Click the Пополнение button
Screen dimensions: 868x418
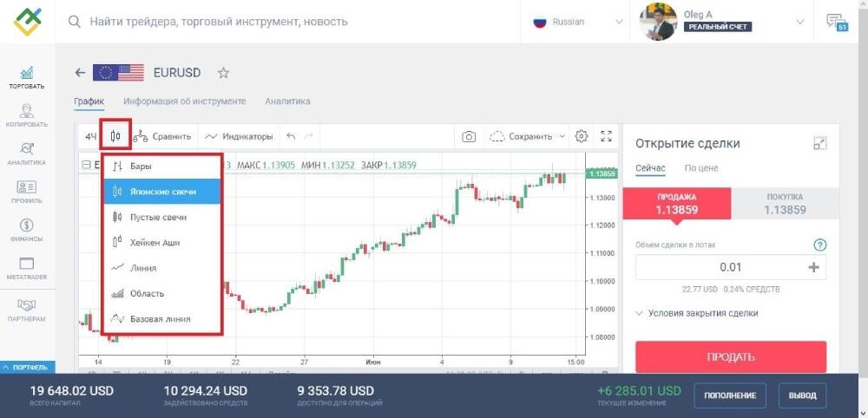(730, 395)
